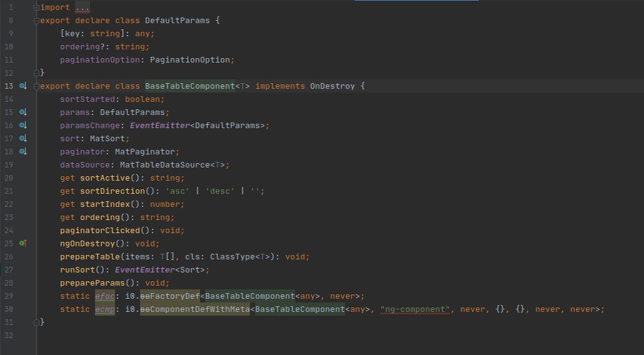Click line number 13 in the gutter
Viewport: 644px width, 355px height.
pyautogui.click(x=9, y=86)
